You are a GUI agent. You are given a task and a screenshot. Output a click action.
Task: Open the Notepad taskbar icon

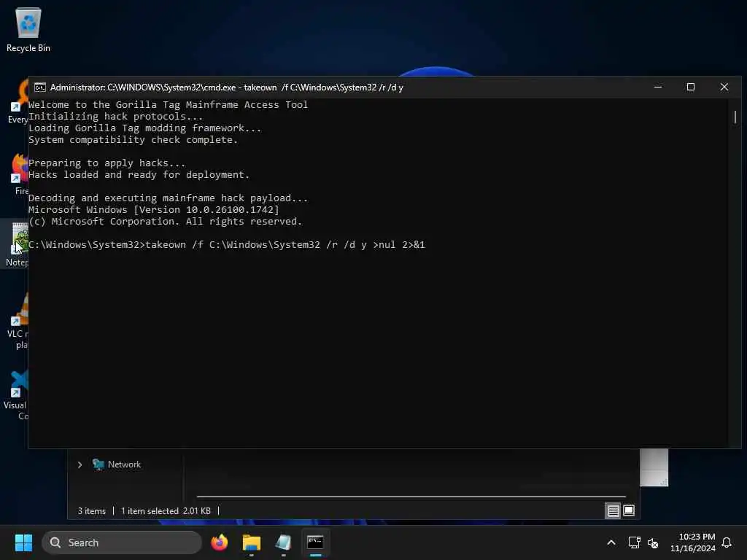click(284, 542)
